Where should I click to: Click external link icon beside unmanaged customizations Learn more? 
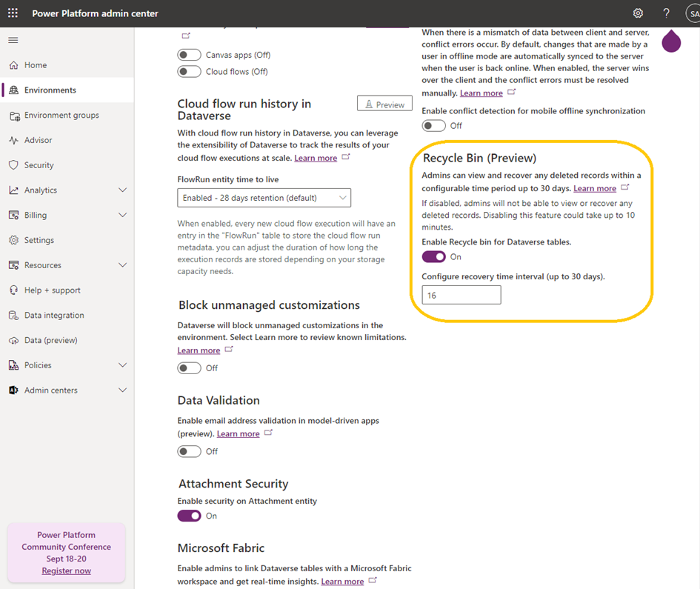(x=229, y=349)
